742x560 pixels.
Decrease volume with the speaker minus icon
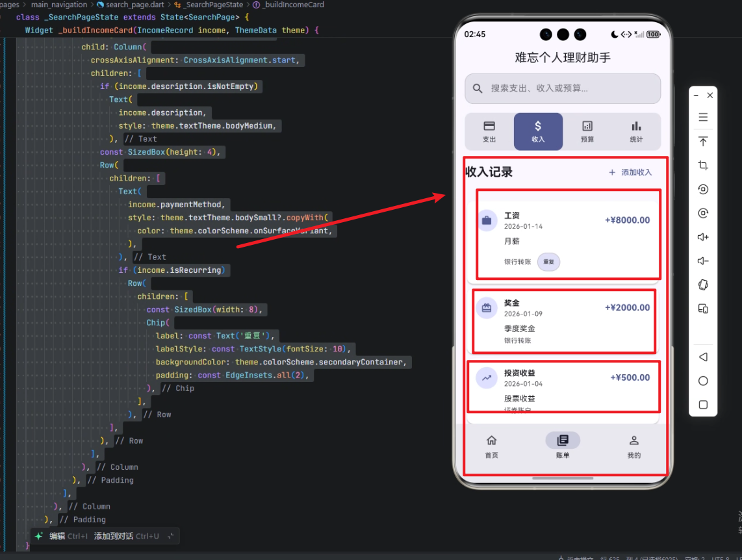(x=703, y=261)
